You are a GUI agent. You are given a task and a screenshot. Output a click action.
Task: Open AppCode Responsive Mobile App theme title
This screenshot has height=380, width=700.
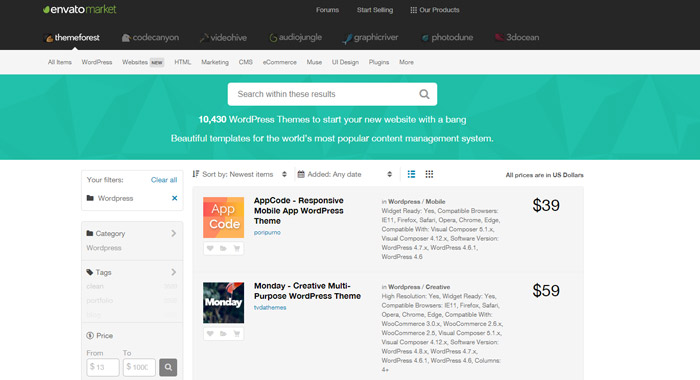(299, 211)
